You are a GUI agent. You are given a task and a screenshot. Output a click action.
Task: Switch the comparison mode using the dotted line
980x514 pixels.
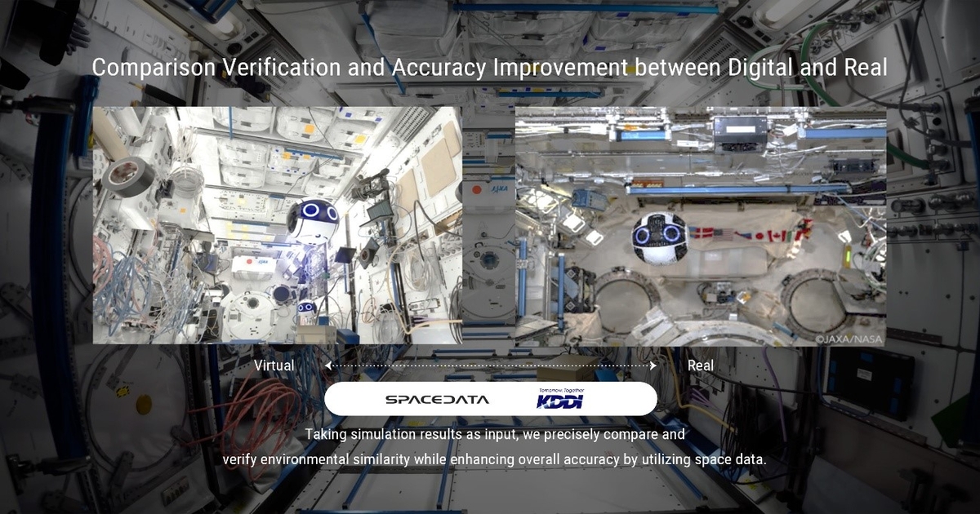[490, 366]
